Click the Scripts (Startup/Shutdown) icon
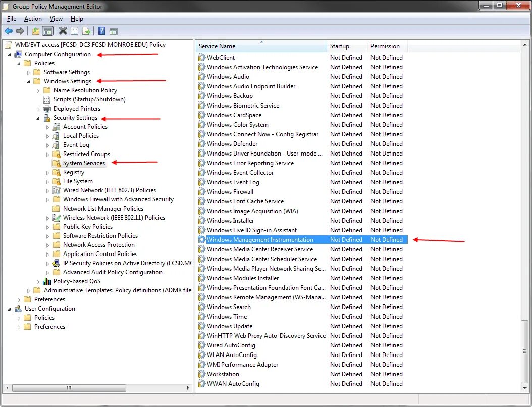 point(47,99)
